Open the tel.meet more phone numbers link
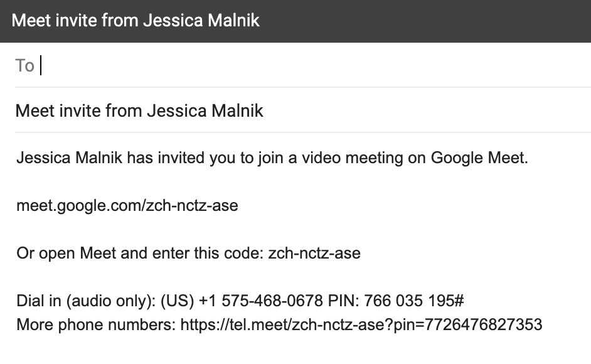 tap(361, 324)
